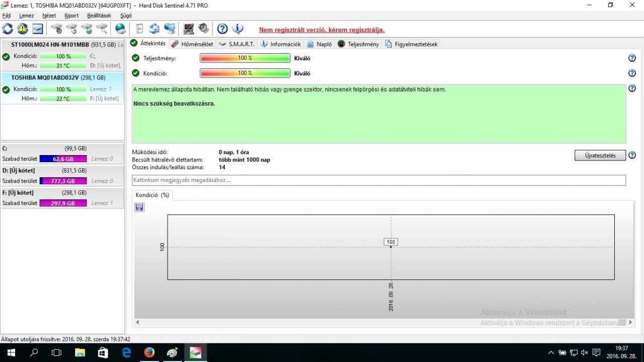Click help icon next to Újratesztelés button
This screenshot has width=644, height=362.
(632, 155)
